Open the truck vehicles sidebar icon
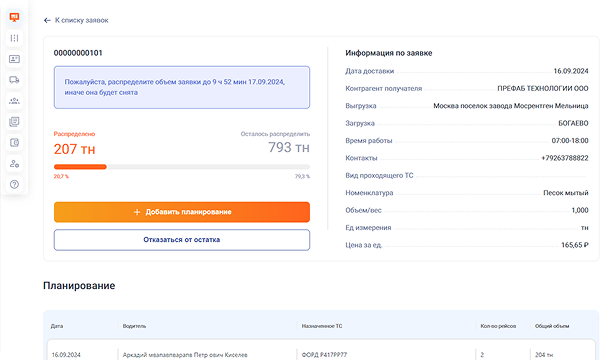 pos(14,80)
